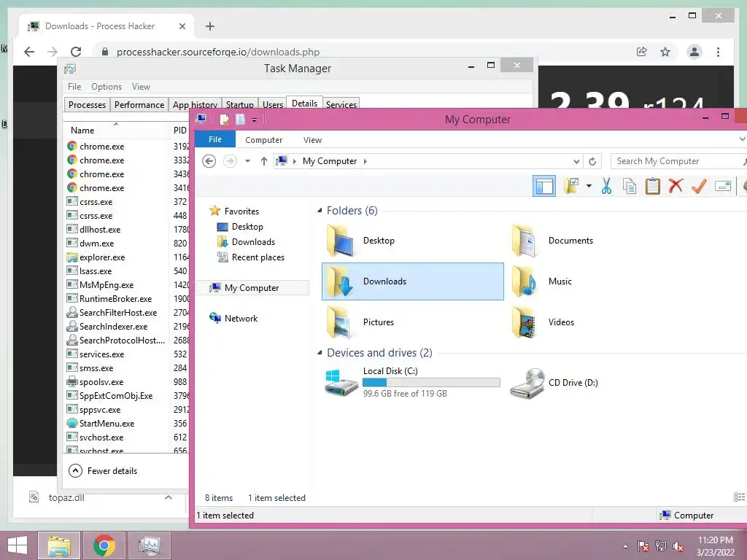
Task: Click the Copy icon in My Computer toolbar
Action: point(630,186)
